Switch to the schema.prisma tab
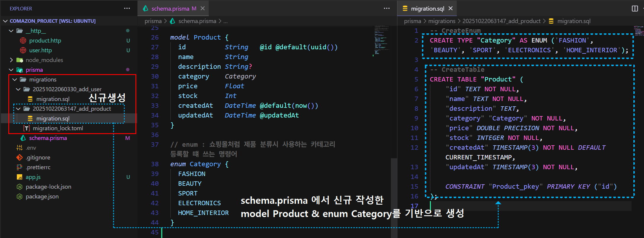This screenshot has width=644, height=238. [174, 9]
